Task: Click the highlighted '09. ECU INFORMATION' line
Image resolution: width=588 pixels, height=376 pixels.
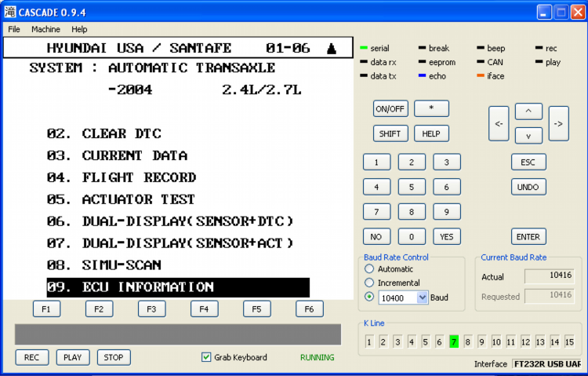Action: (x=178, y=287)
